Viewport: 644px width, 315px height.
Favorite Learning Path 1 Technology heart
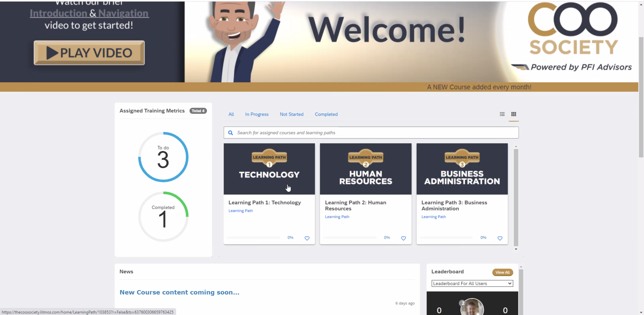click(x=307, y=238)
